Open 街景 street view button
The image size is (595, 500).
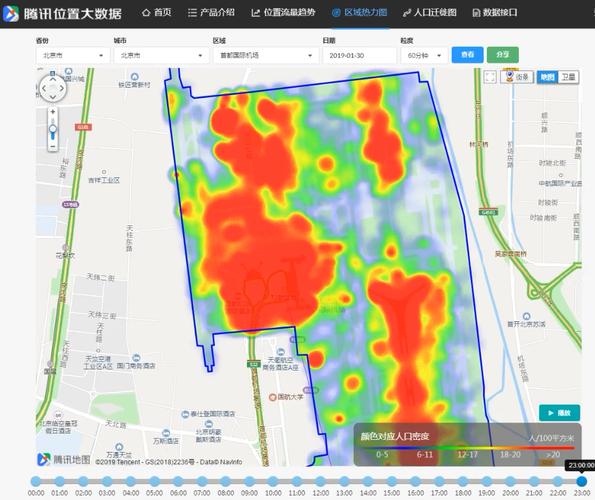[517, 77]
